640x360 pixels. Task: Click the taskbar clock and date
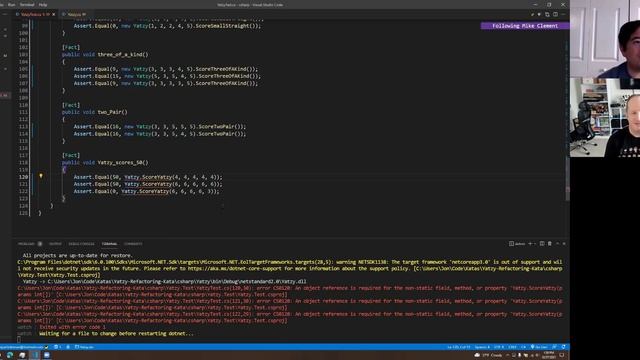click(549, 355)
